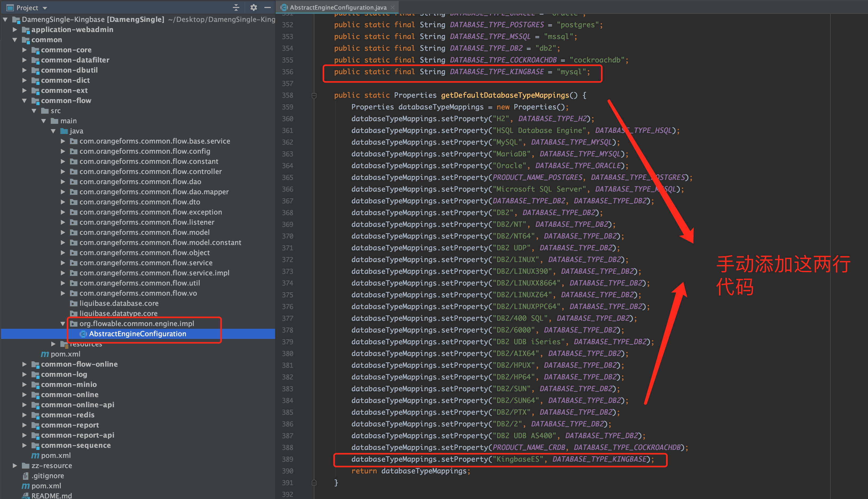Select com.orangeforms.common.flow.controller package
This screenshot has width=868, height=499.
pos(151,171)
